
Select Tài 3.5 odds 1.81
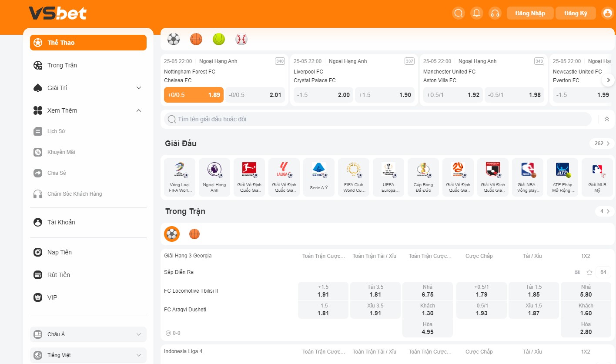coord(375,291)
